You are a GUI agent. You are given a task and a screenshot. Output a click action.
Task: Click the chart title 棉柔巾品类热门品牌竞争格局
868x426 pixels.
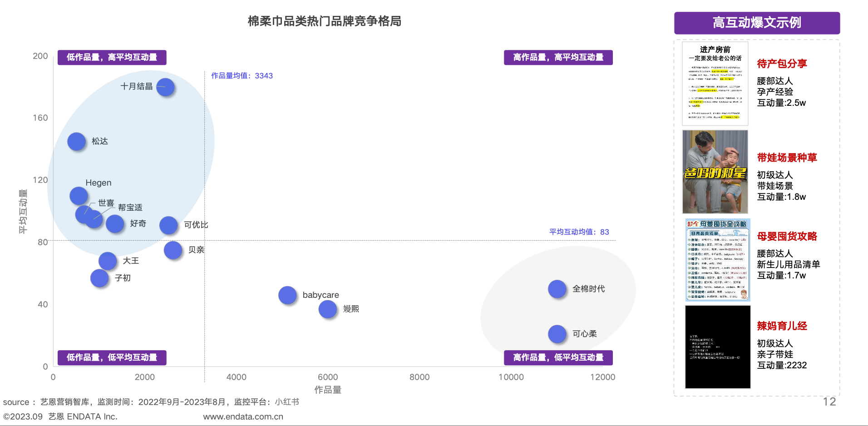click(x=324, y=21)
